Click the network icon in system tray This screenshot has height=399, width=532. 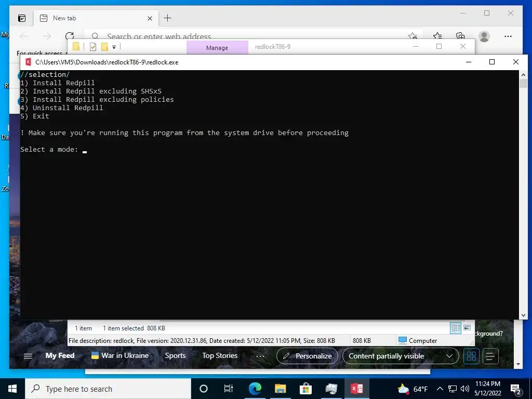pos(453,389)
